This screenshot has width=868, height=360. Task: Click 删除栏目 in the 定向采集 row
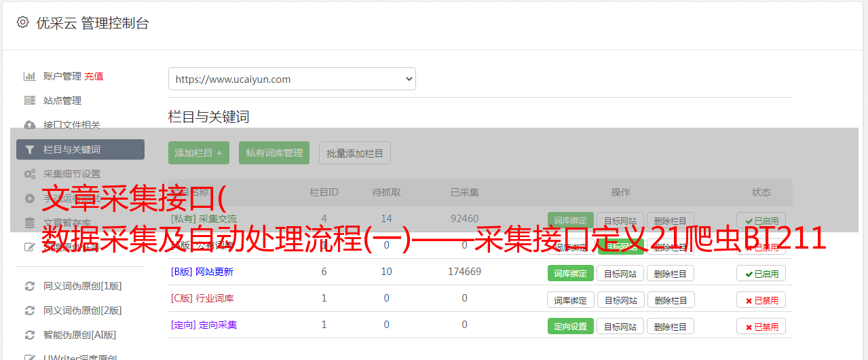(670, 326)
